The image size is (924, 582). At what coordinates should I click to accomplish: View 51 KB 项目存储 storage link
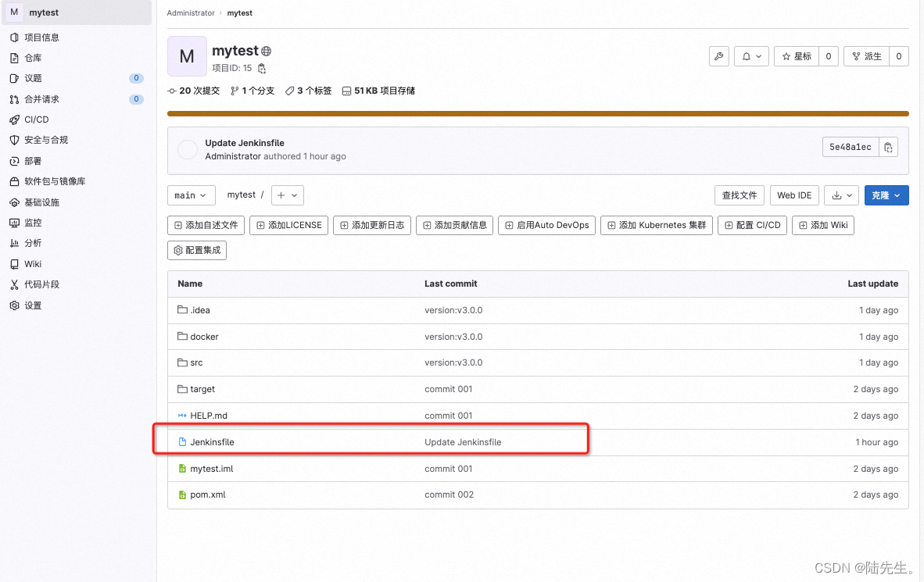point(378,91)
